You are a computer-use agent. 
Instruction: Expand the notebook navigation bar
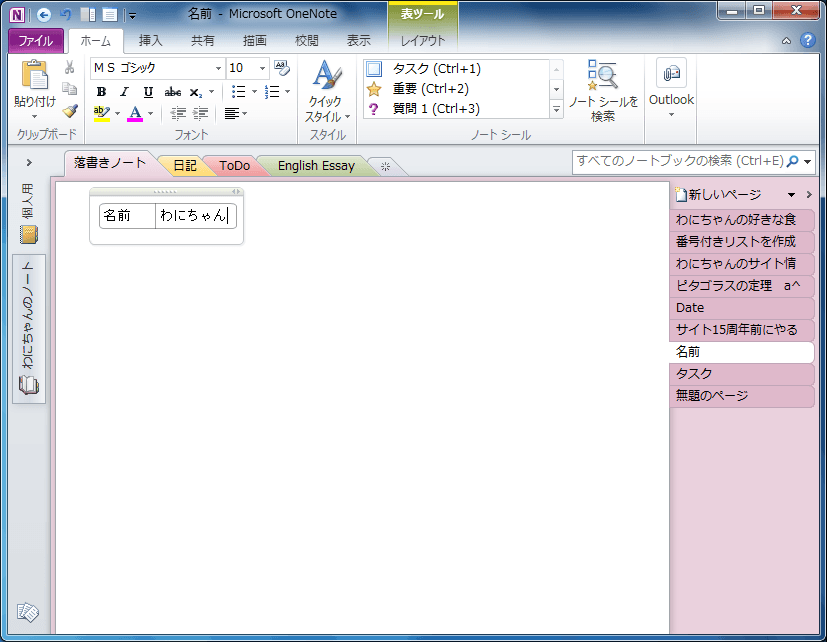(29, 162)
